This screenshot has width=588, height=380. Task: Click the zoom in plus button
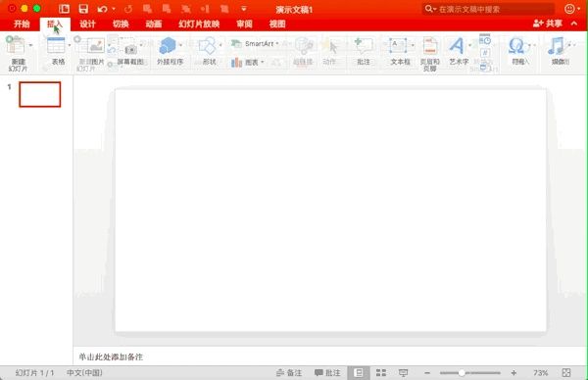tap(514, 373)
